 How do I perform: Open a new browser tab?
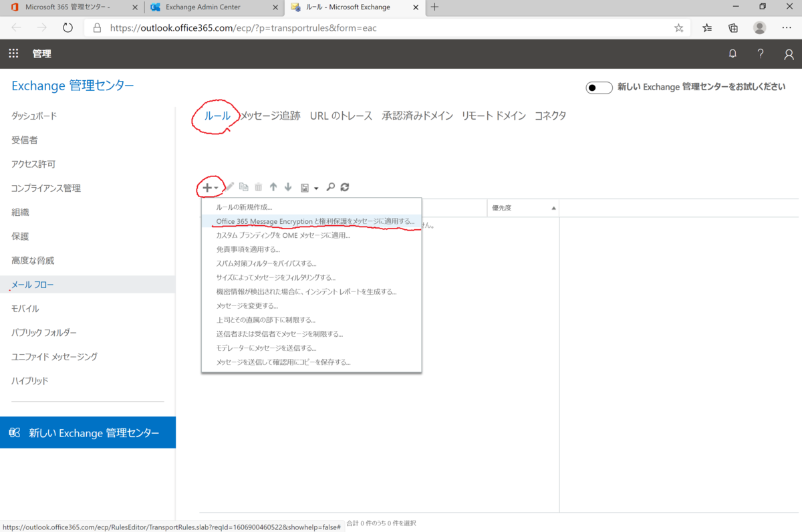434,7
